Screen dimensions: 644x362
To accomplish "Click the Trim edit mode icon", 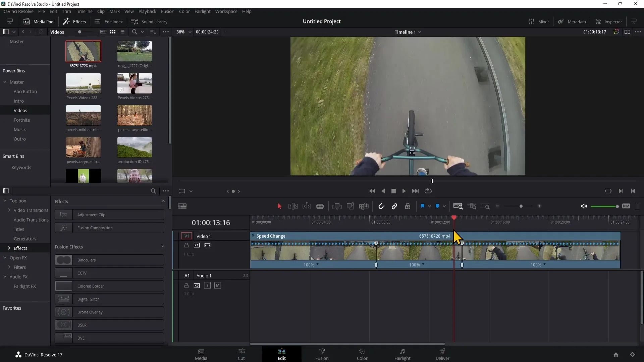I will coord(293,206).
